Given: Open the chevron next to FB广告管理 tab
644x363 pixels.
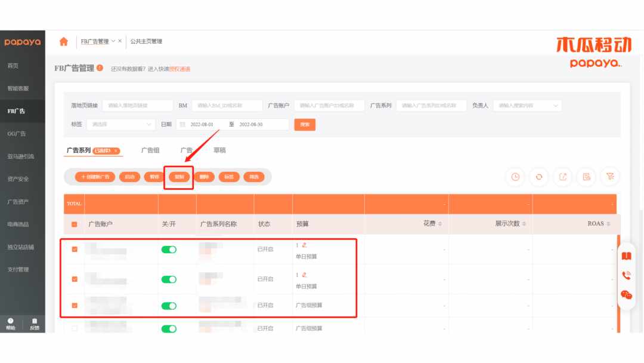Looking at the screenshot, I should (113, 41).
